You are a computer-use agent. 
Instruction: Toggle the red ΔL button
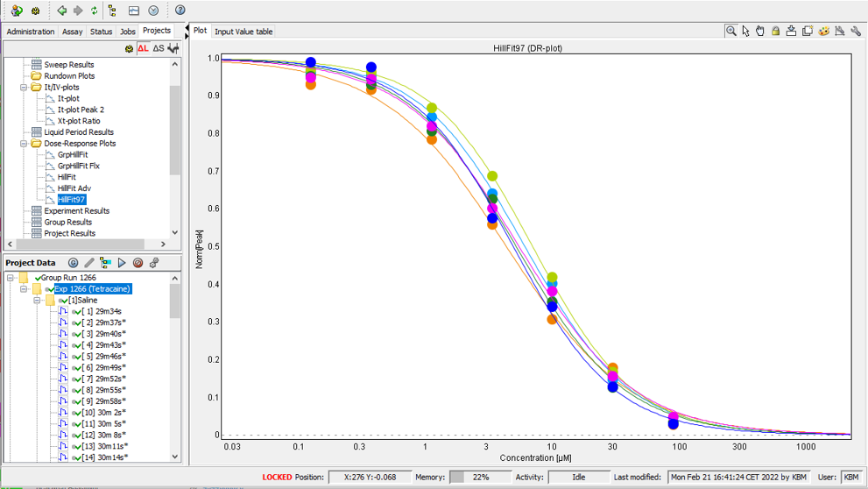click(143, 48)
